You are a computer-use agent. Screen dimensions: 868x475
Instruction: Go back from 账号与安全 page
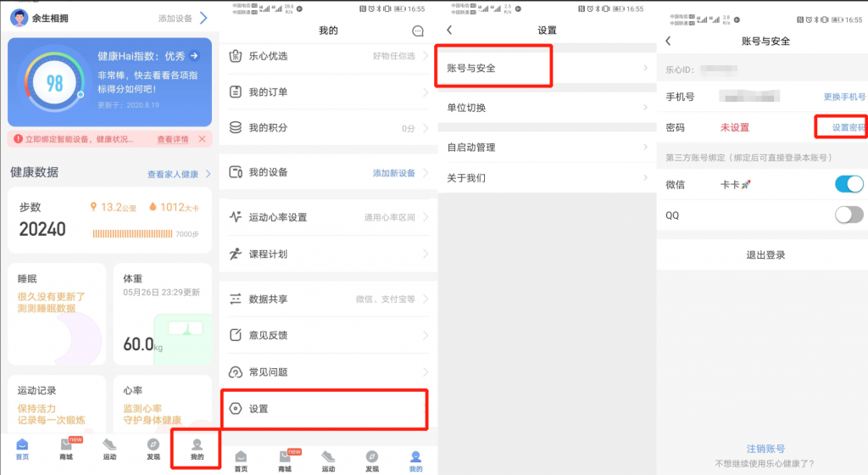668,41
